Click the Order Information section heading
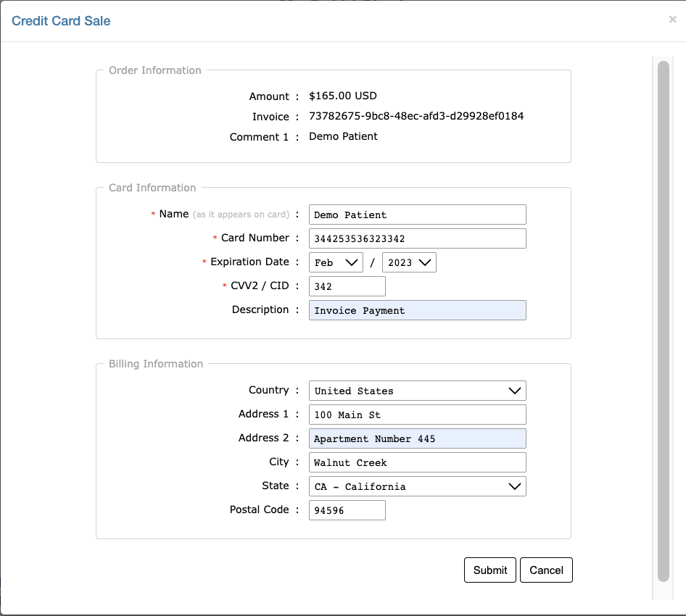Viewport: 686px width, 616px height. coord(155,70)
